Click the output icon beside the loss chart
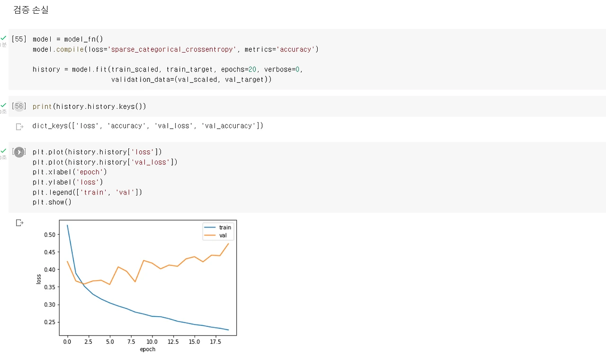The width and height of the screenshot is (606, 364). 19,222
